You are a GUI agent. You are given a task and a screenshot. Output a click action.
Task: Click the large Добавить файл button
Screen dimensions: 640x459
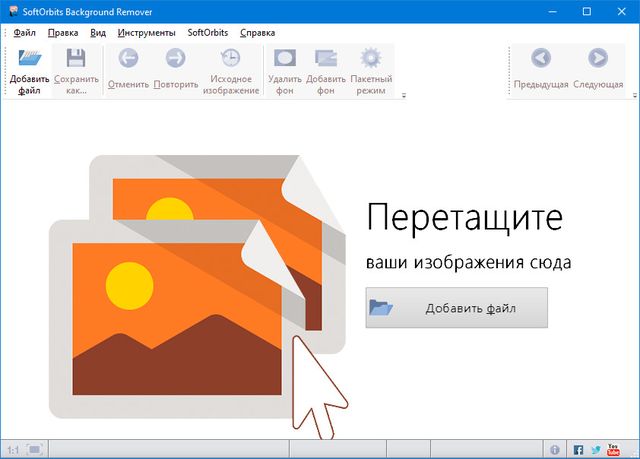[456, 308]
